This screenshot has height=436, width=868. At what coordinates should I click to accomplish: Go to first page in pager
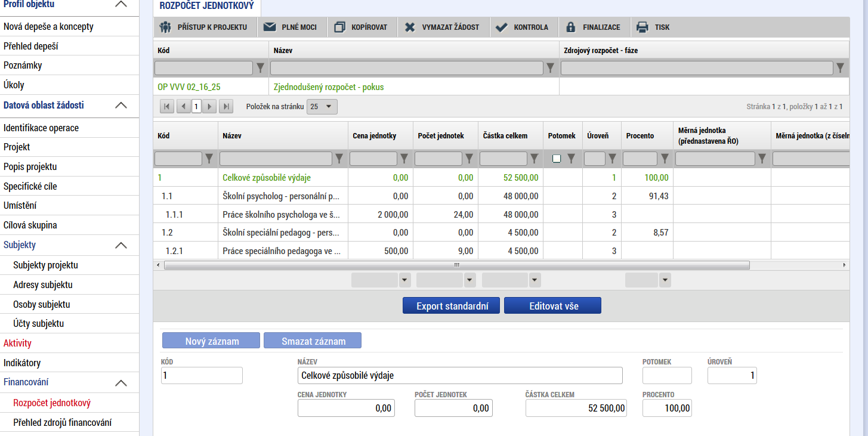[167, 107]
